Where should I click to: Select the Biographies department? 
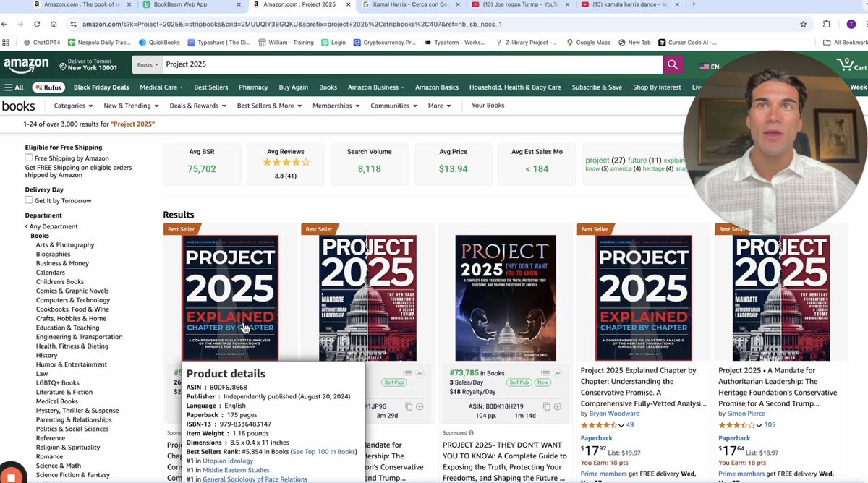54,254
